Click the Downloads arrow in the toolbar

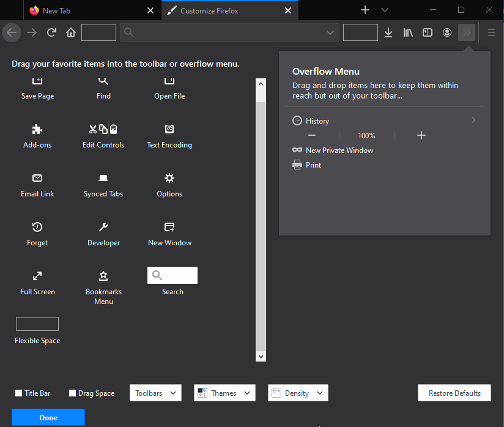click(388, 32)
